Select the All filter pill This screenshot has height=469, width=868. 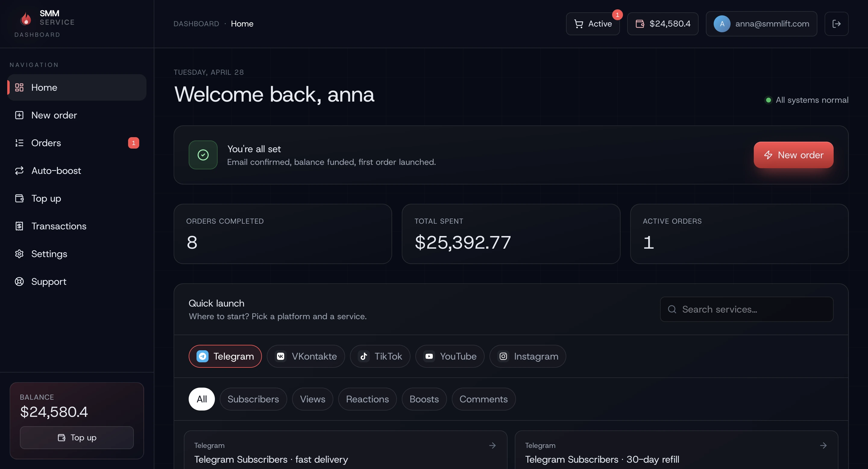click(x=202, y=399)
